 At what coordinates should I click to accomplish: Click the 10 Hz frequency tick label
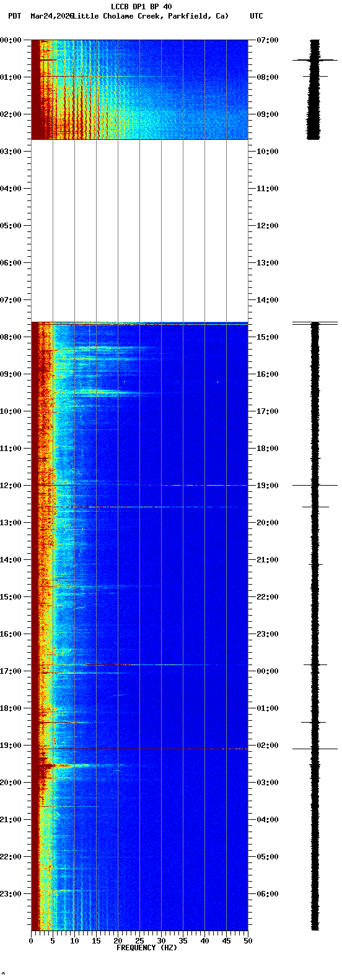click(x=74, y=941)
